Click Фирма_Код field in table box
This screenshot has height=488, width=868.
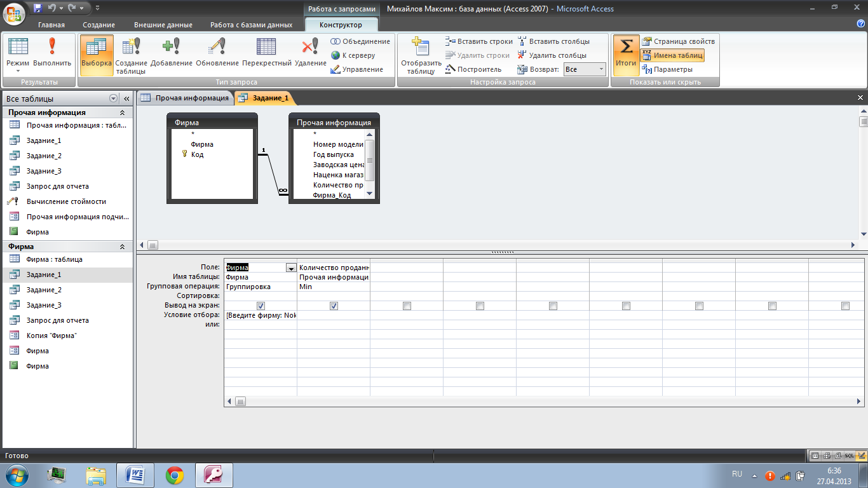click(x=332, y=195)
